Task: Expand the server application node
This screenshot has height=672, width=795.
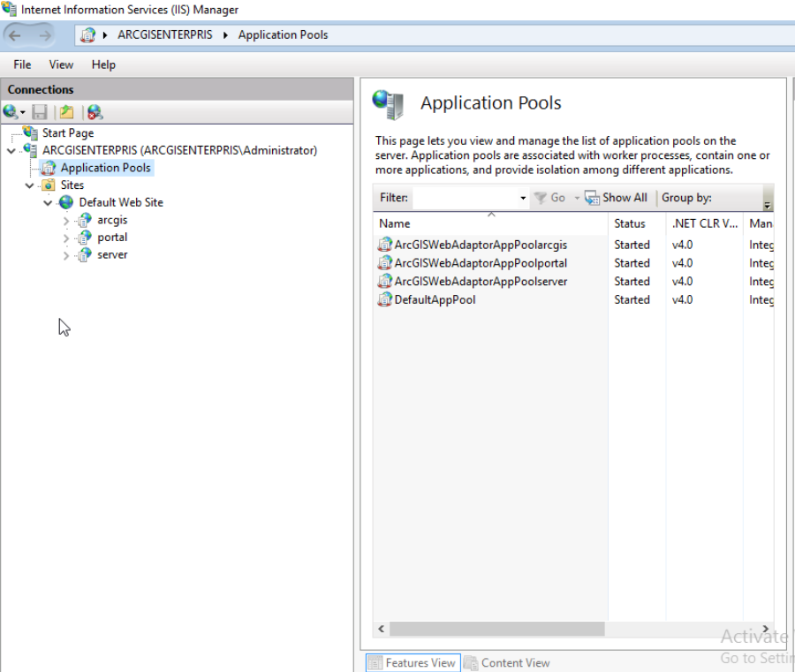Action: tap(66, 255)
